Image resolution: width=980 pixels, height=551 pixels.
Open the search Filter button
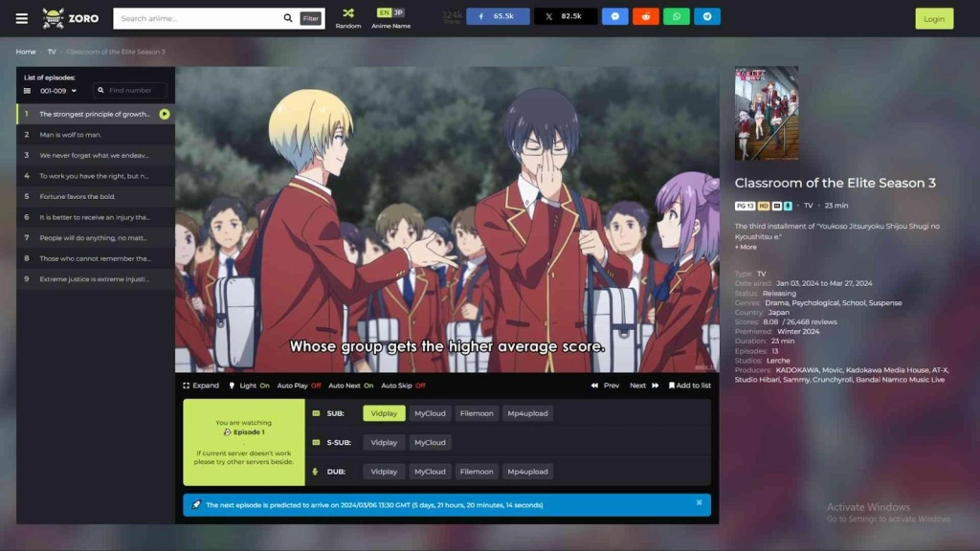tap(311, 19)
